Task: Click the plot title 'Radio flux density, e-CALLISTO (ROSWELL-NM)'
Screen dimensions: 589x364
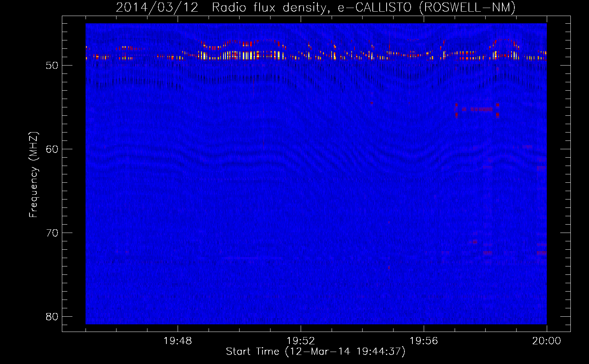Action: [x=364, y=8]
